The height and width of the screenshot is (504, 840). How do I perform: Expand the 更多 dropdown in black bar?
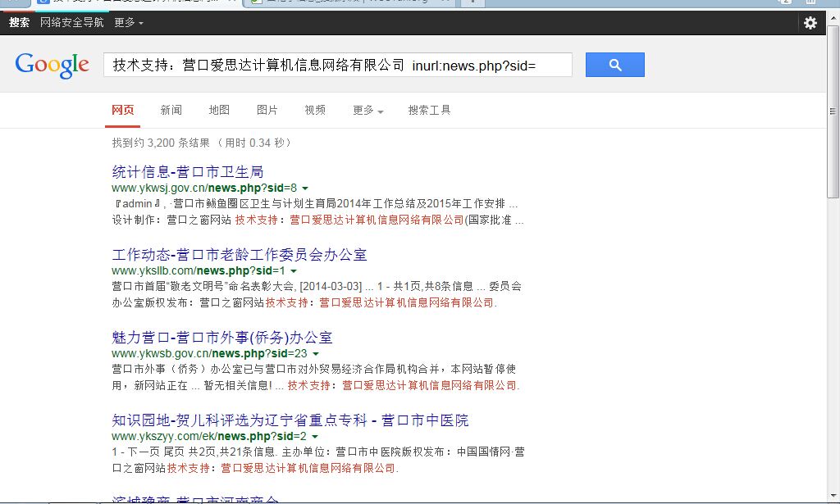[x=129, y=22]
